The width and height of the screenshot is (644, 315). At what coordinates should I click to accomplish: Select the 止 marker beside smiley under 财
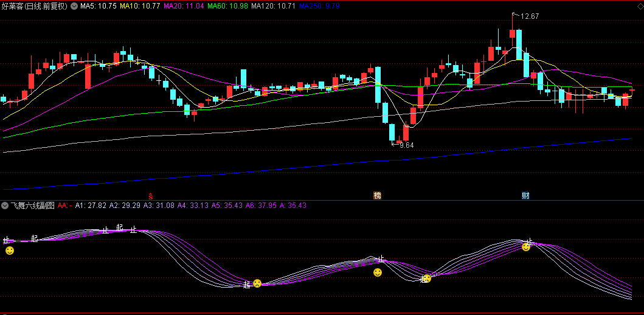(530, 241)
